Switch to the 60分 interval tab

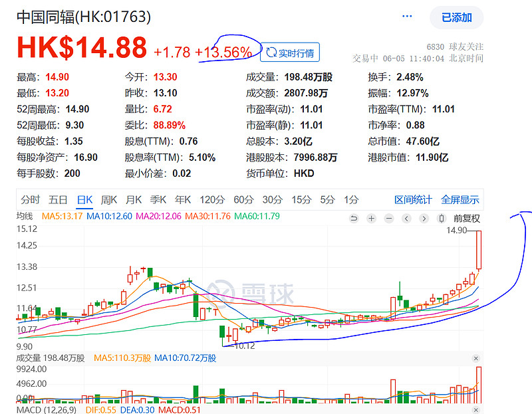point(243,200)
